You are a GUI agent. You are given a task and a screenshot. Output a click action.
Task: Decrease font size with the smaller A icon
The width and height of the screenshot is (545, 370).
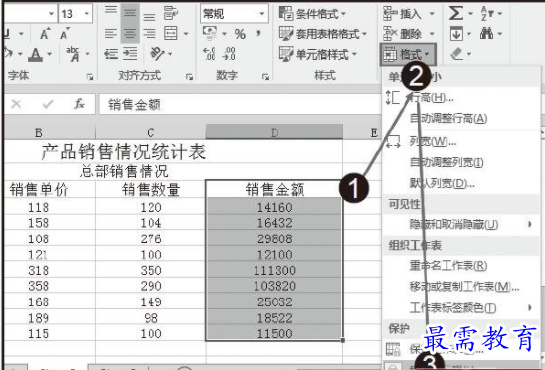[65, 34]
